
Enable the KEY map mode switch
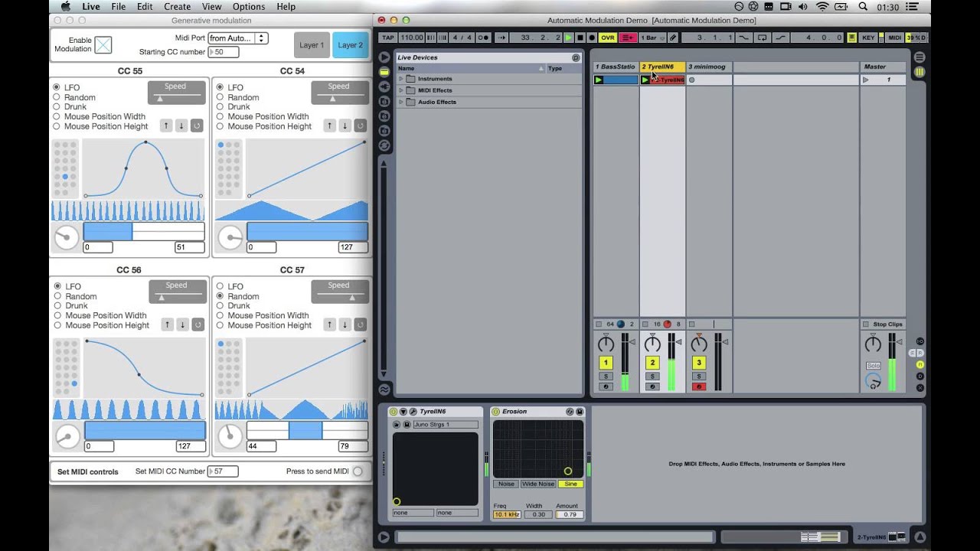pos(868,37)
